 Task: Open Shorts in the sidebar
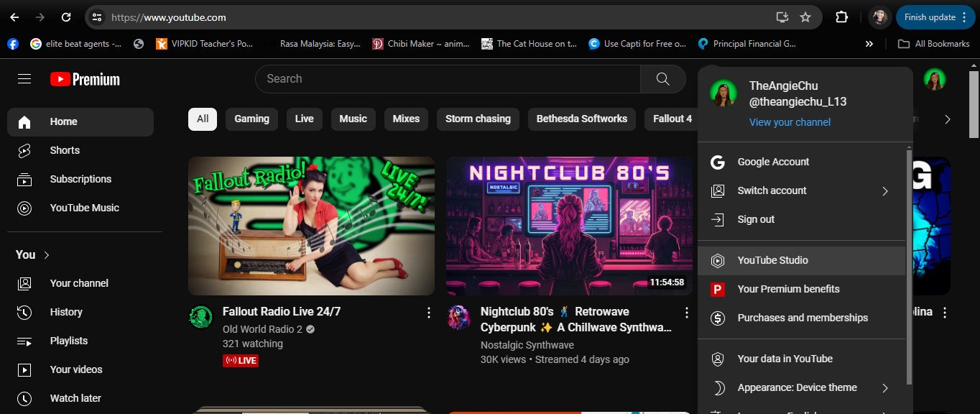80,151
